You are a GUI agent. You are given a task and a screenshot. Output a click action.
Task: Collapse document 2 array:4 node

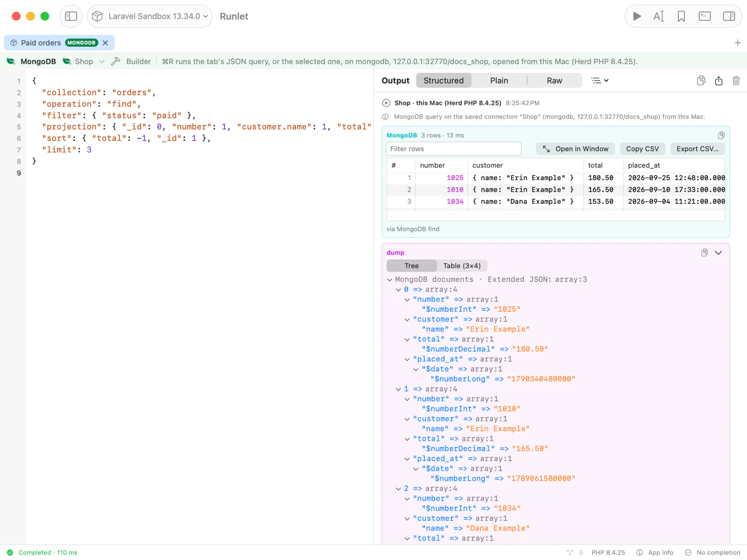tap(398, 489)
